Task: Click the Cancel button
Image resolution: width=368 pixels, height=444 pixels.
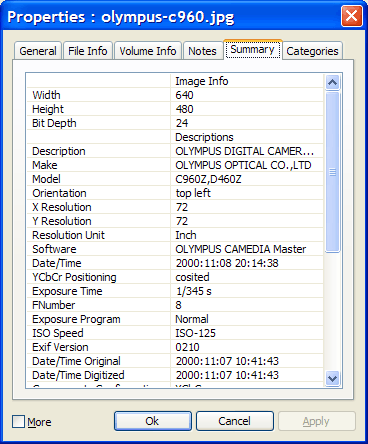Action: [x=235, y=421]
